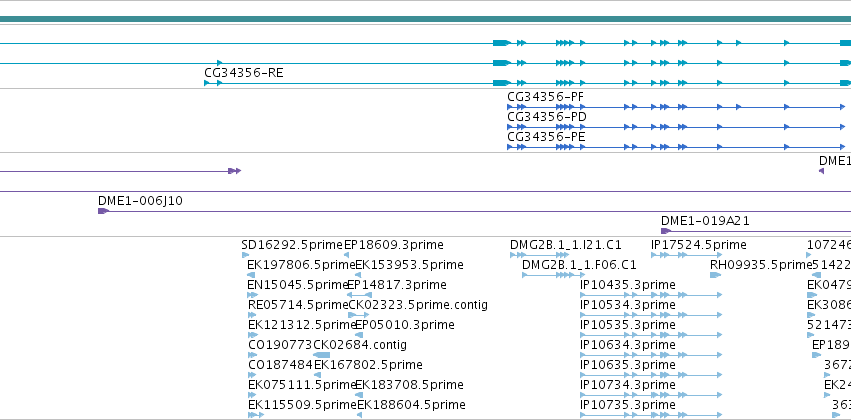
Task: Select the IP10634.3prime label
Action: [x=627, y=345]
